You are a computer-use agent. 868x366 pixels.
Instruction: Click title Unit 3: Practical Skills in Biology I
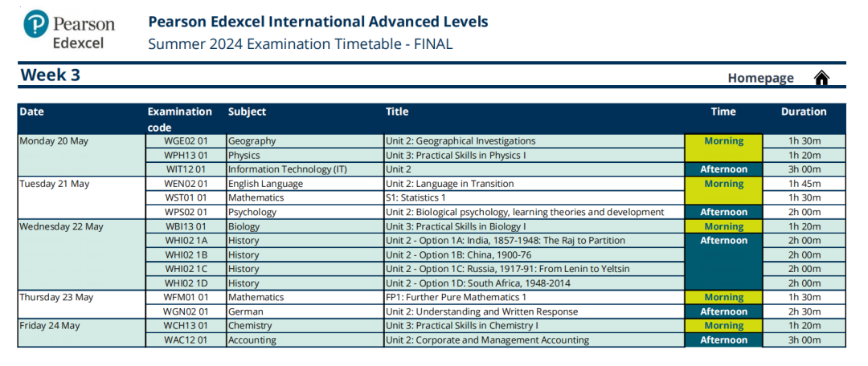point(456,226)
